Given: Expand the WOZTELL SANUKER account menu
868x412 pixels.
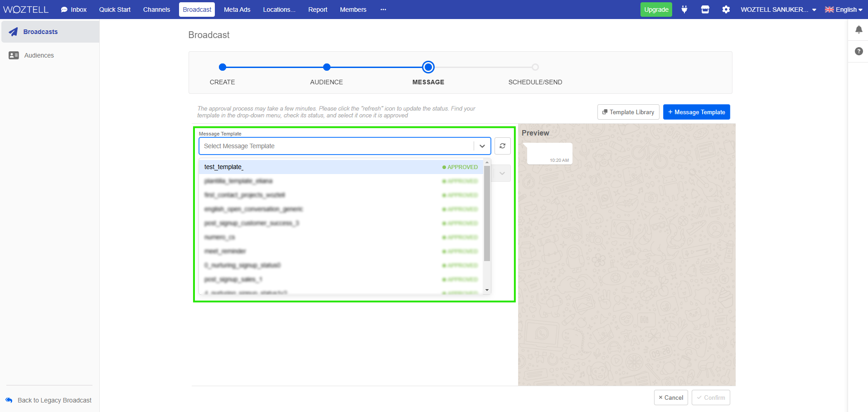Looking at the screenshot, I should [x=777, y=10].
